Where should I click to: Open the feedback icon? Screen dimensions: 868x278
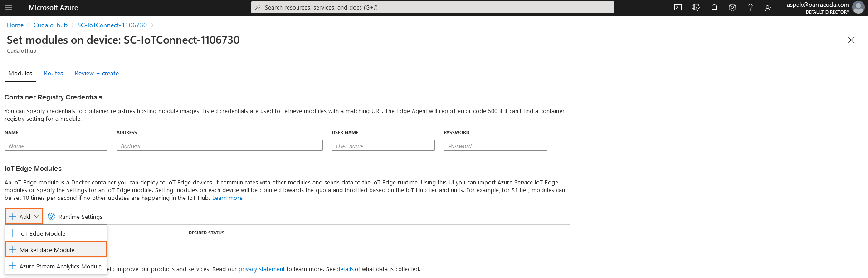pyautogui.click(x=769, y=7)
